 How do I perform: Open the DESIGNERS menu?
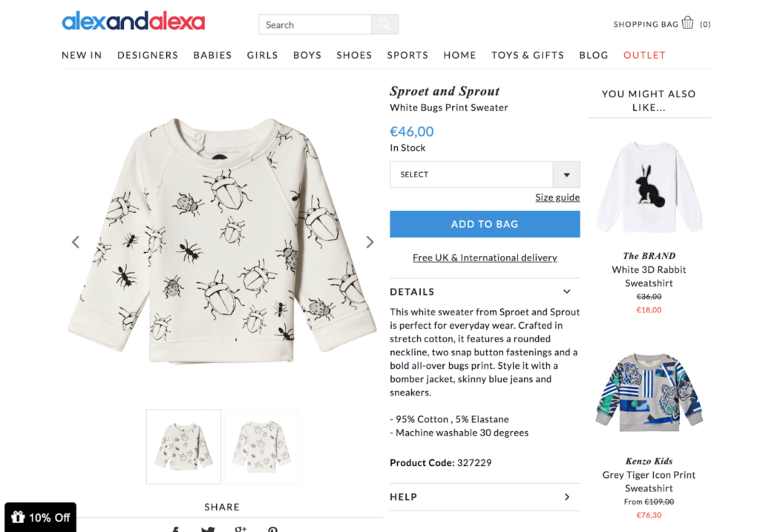(148, 55)
